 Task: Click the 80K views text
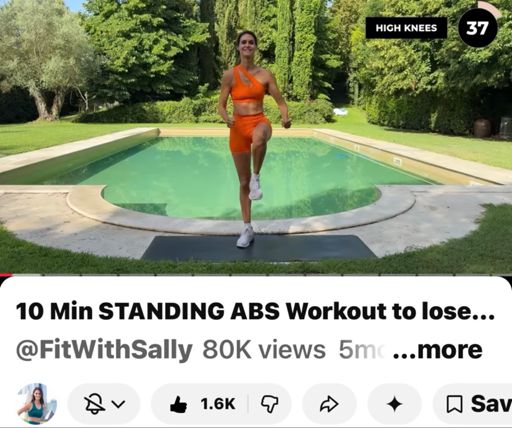click(264, 350)
